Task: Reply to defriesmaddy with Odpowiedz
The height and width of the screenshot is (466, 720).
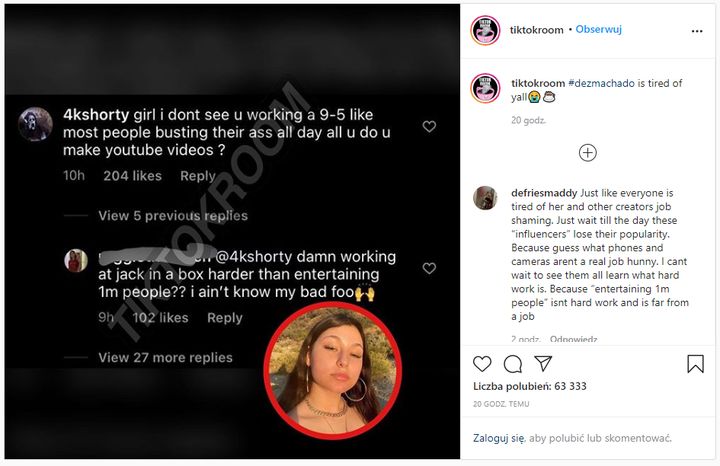Action: [572, 338]
